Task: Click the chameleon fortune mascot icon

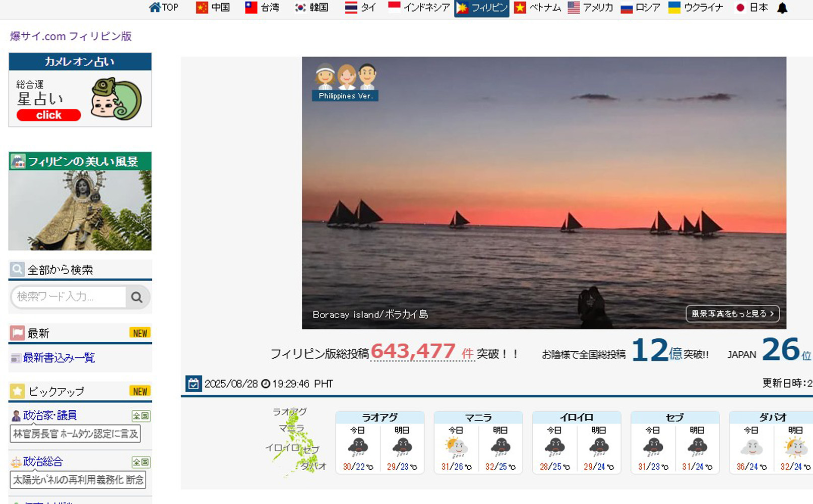Action: coord(116,98)
